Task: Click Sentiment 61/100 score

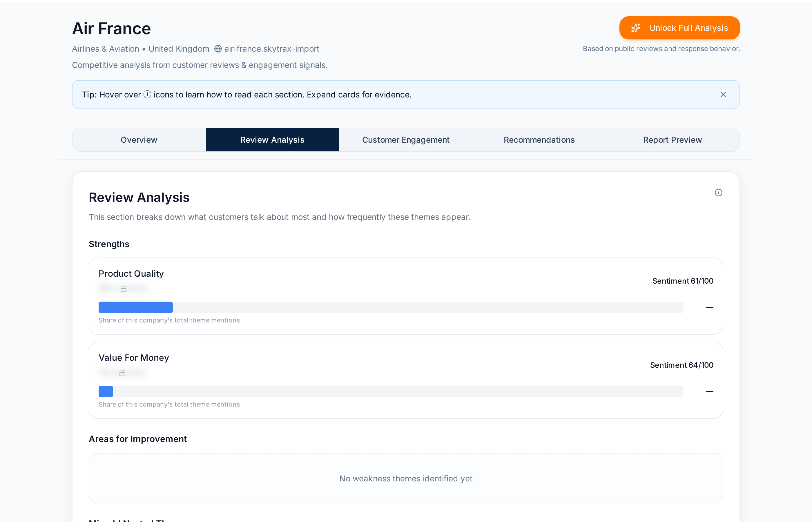Action: click(683, 281)
